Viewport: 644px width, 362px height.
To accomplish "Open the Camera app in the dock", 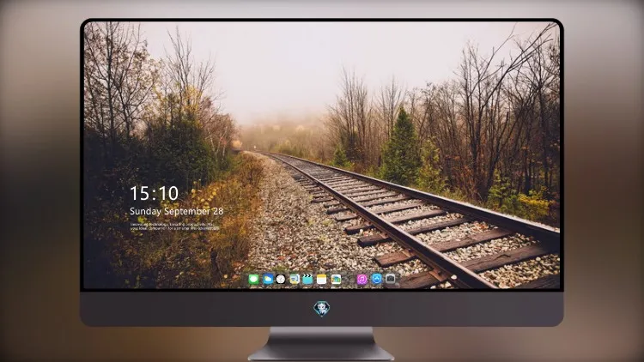I will click(x=391, y=279).
